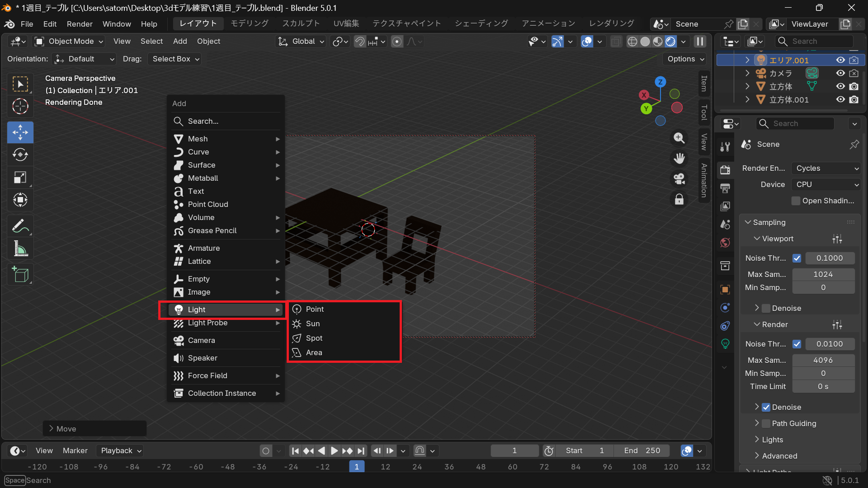
Task: Select the Scale tool icon
Action: [20, 178]
